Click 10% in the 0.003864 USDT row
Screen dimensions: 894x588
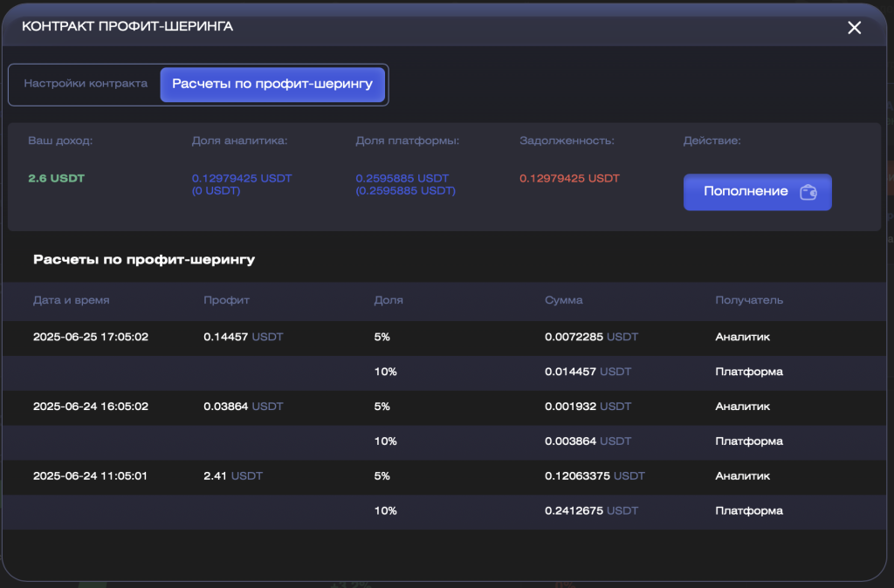(385, 441)
